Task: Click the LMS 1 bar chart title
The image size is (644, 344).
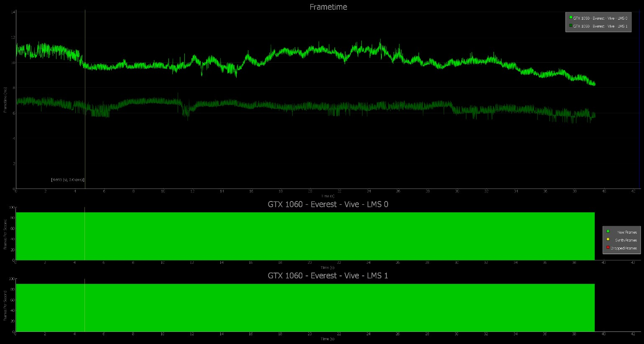Action: tap(328, 276)
